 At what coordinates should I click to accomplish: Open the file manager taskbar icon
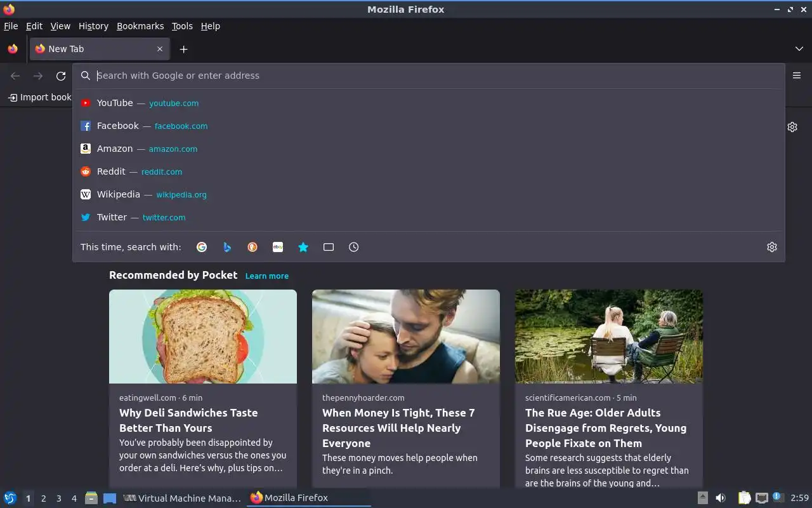[x=91, y=498]
